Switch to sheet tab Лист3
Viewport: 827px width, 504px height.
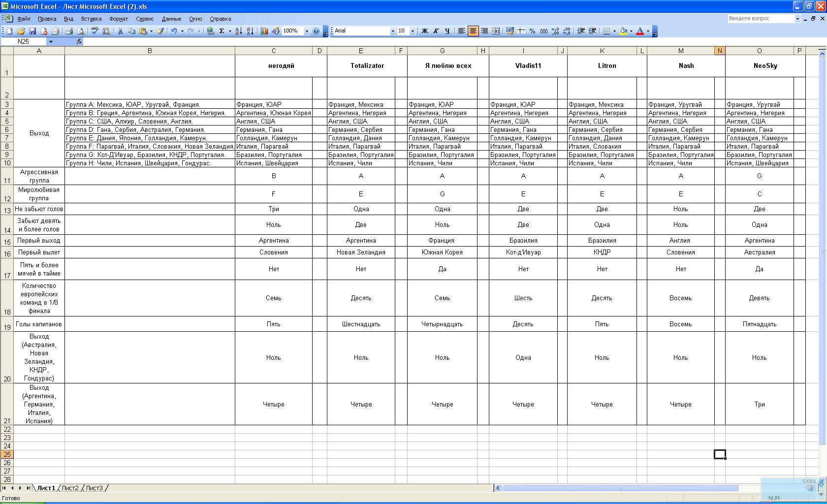click(95, 488)
